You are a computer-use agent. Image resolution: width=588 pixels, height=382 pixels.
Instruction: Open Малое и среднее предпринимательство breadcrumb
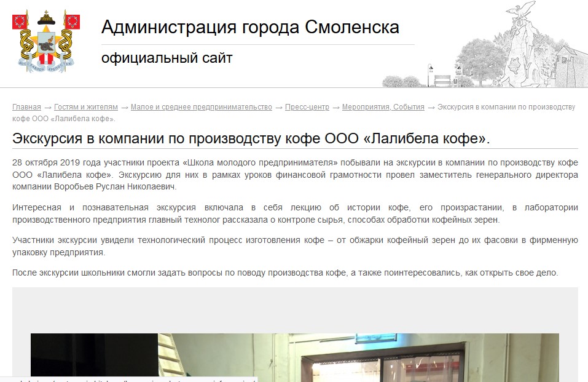[202, 107]
